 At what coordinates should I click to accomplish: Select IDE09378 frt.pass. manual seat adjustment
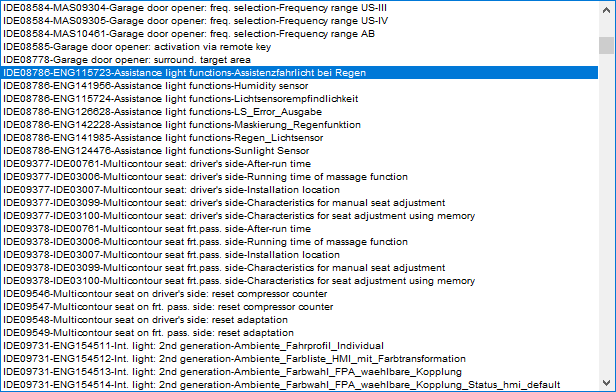299,267
